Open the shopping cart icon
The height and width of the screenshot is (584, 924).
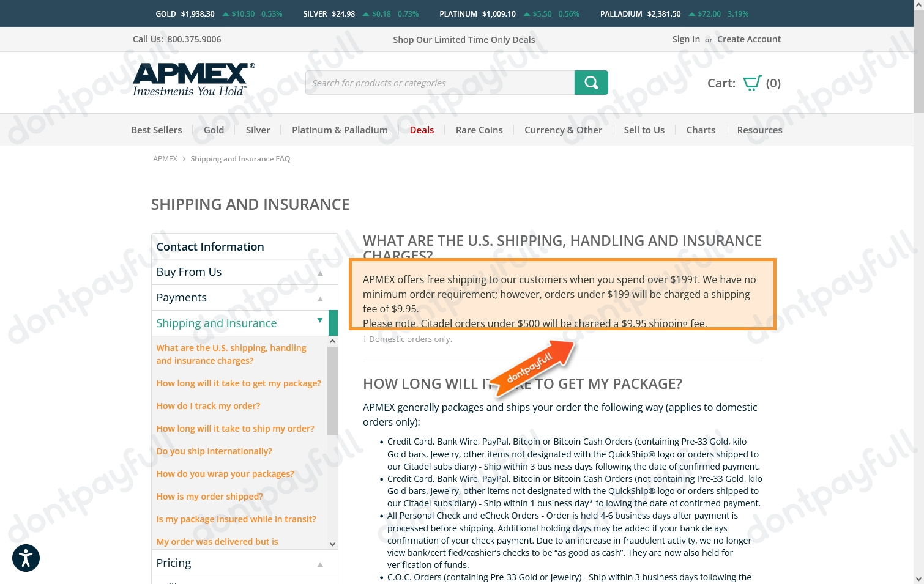751,82
